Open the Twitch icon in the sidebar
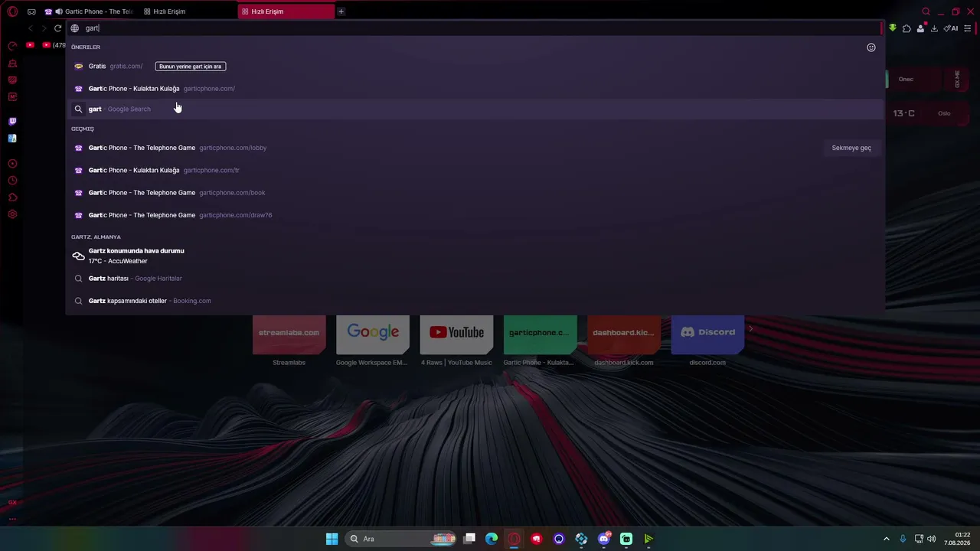This screenshot has width=980, height=551. (12, 122)
